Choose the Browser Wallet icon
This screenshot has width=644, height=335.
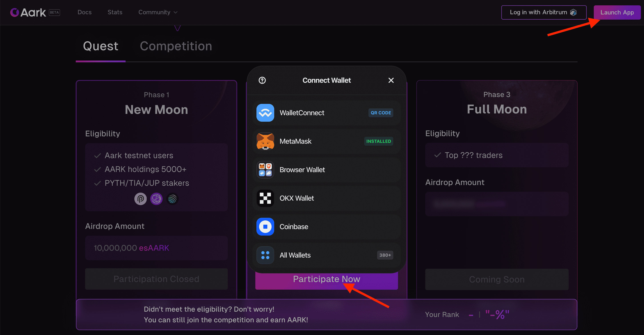point(265,170)
